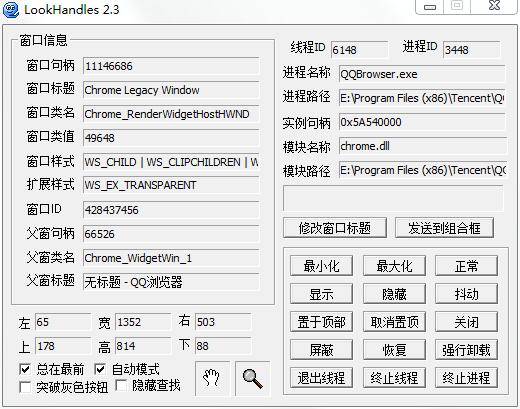520x409 pixels.
Task: Click the 终止进程 button
Action: (x=466, y=378)
